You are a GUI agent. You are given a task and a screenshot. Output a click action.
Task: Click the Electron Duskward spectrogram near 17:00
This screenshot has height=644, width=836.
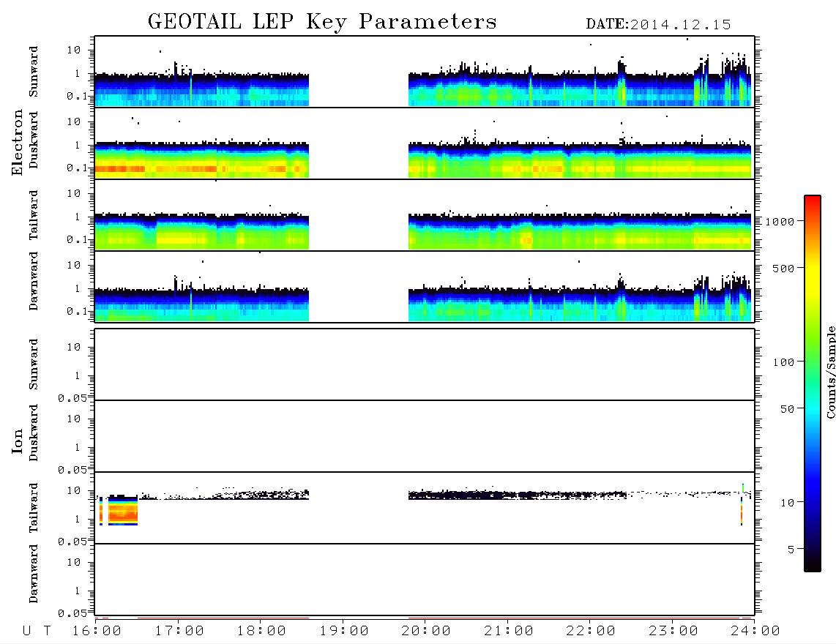[x=179, y=160]
